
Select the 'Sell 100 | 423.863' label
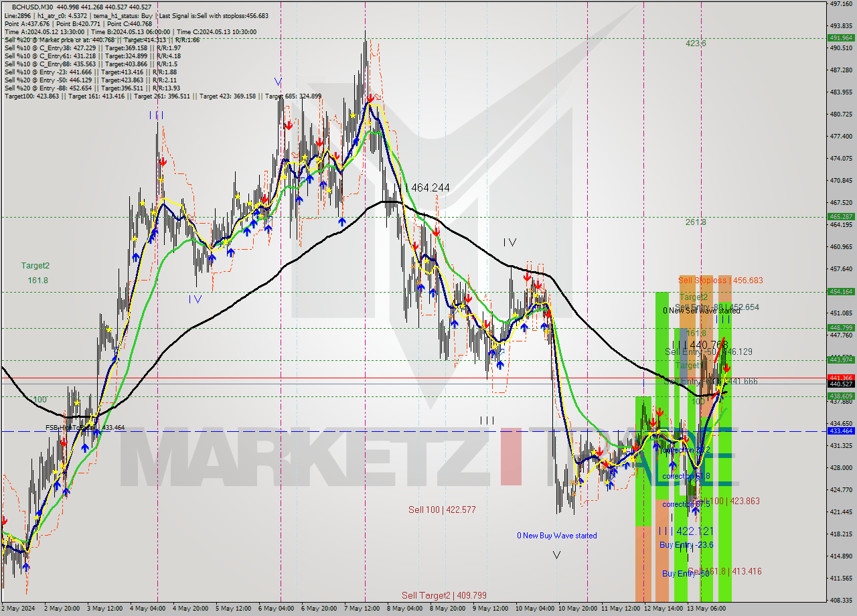(726, 501)
